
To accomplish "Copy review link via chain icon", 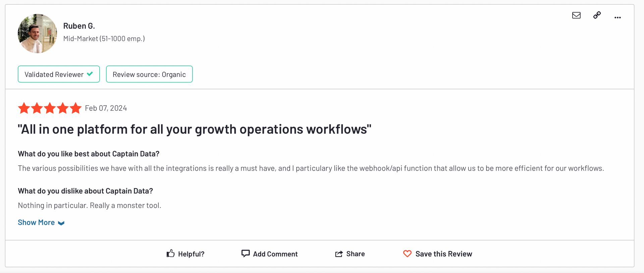I will point(597,15).
